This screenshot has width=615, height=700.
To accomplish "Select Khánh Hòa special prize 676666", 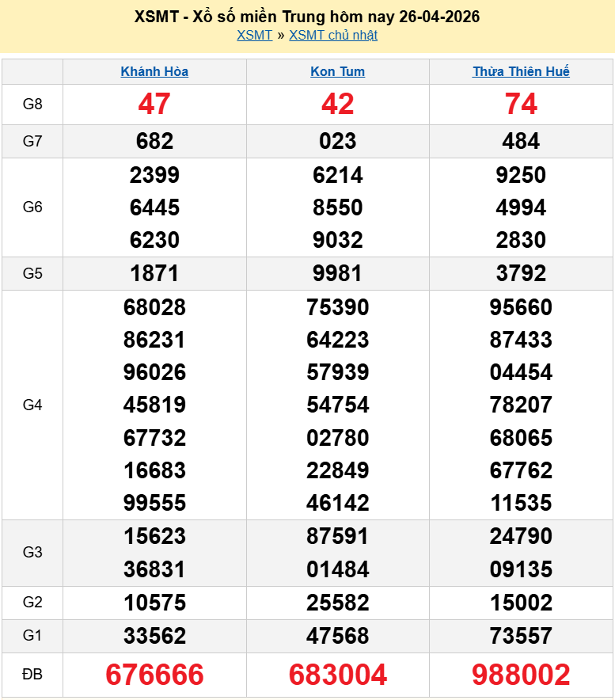I will point(154,675).
